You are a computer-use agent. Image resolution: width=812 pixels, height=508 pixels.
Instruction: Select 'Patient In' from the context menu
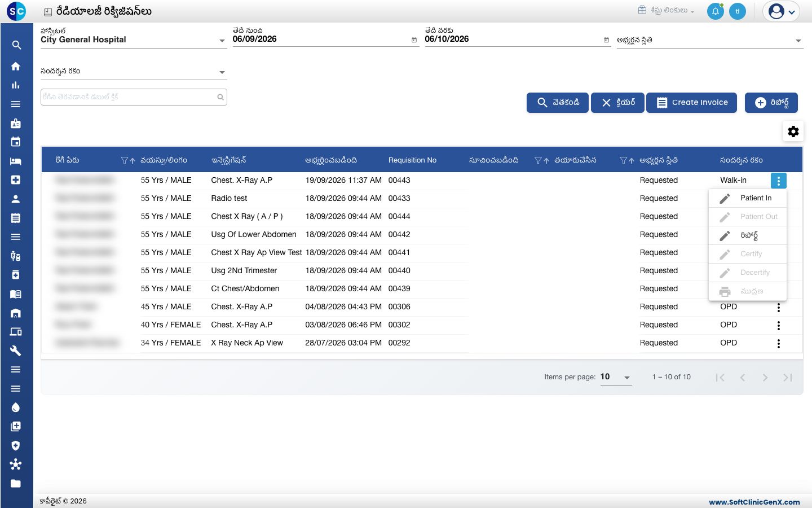pos(748,198)
